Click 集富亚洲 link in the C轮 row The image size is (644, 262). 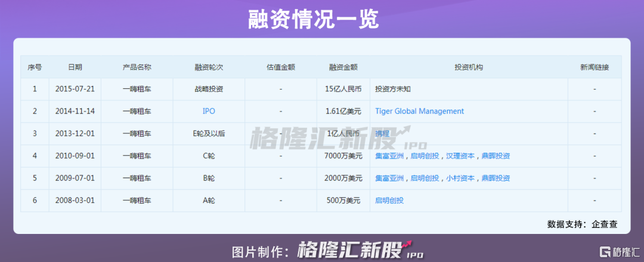[x=389, y=156]
